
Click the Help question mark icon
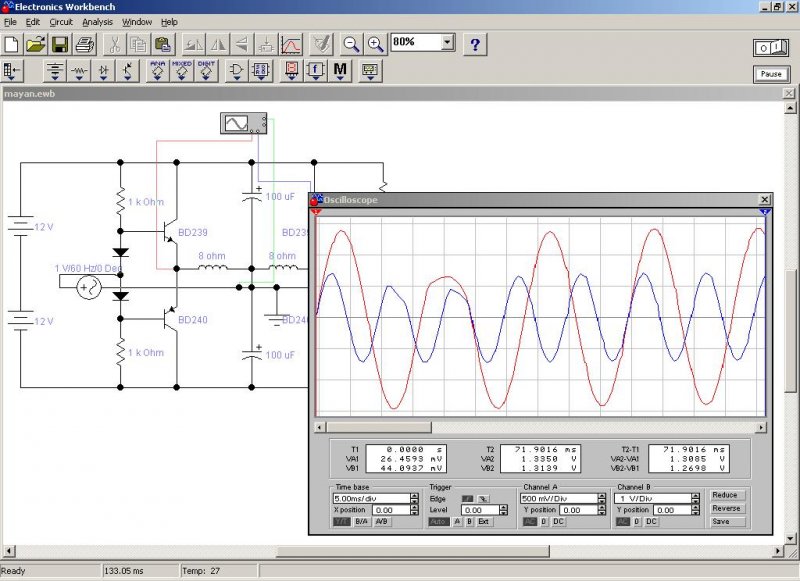coord(476,44)
